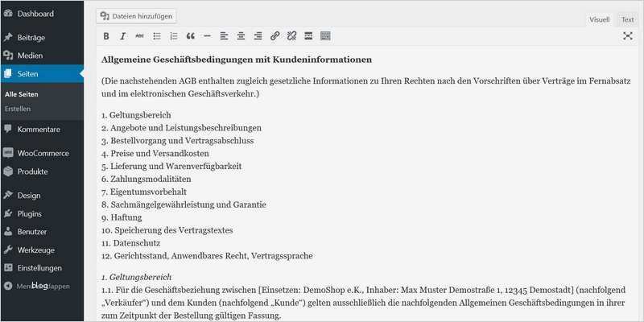Viewport: 644px width, 322px height.
Task: Center align text
Action: point(241,36)
